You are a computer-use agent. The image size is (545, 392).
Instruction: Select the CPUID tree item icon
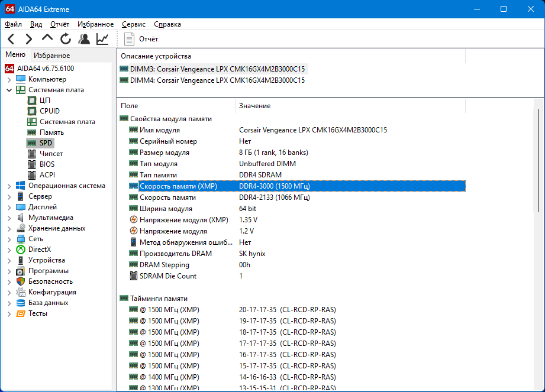click(31, 111)
